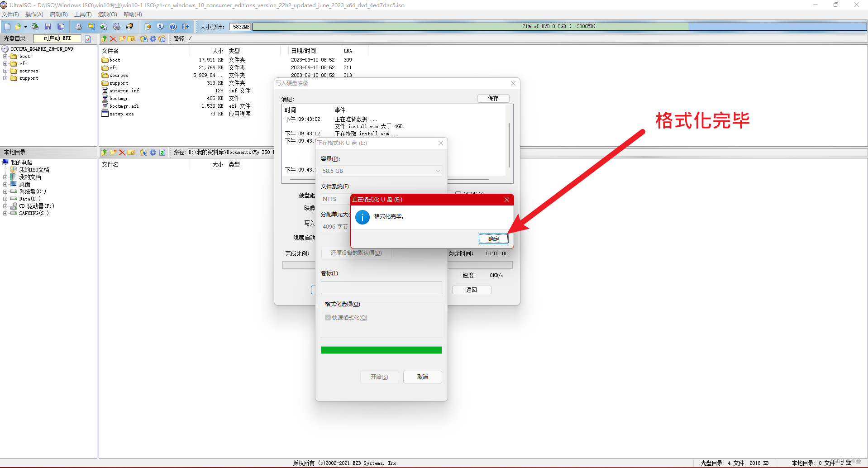This screenshot has width=868, height=468.
Task: Click New folder icon in 光盘目录 toolbar
Action: coord(122,39)
